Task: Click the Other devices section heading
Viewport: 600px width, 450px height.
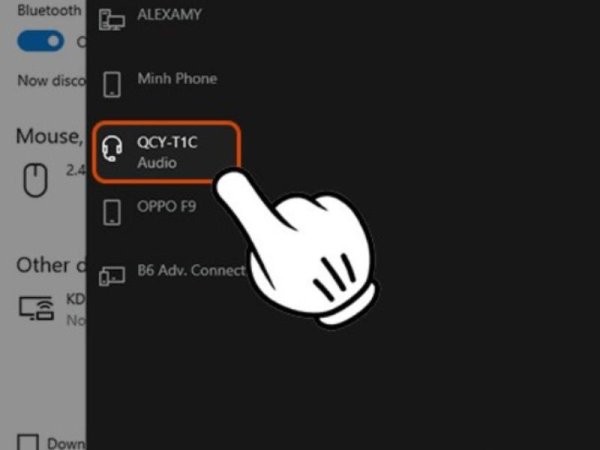Action: (51, 265)
